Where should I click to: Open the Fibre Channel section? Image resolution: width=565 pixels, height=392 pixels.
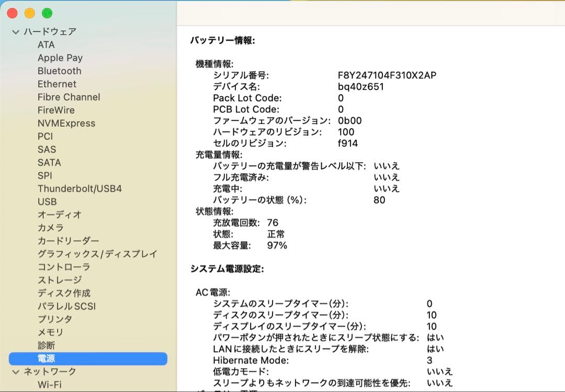click(69, 97)
